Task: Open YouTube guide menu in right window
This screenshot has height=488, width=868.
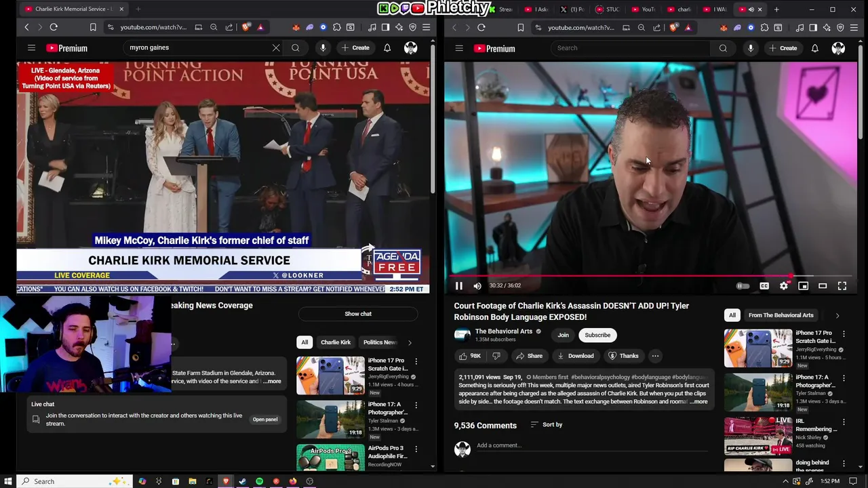Action: tap(459, 48)
